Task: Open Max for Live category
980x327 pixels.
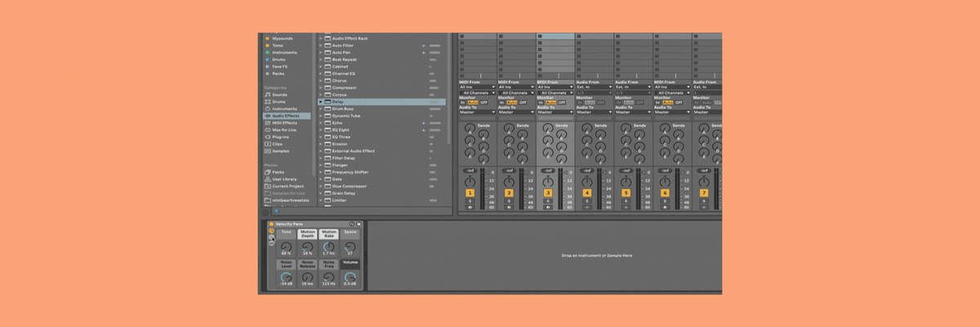Action: point(283,130)
